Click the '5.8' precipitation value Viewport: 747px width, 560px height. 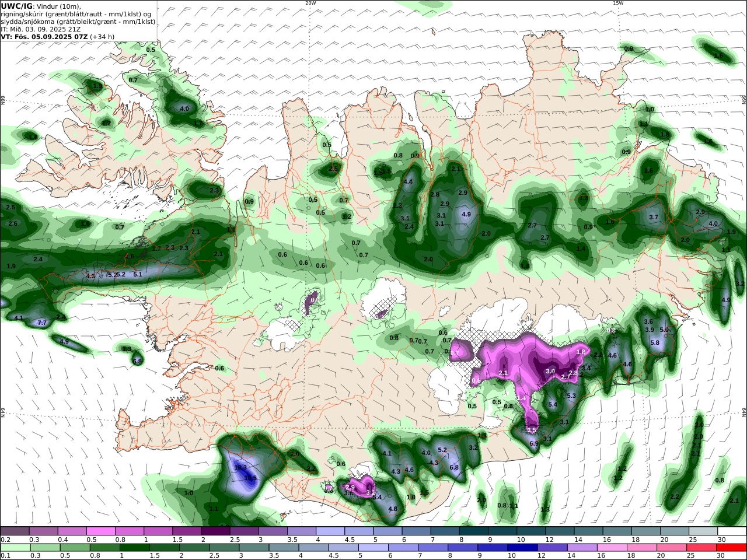655,343
